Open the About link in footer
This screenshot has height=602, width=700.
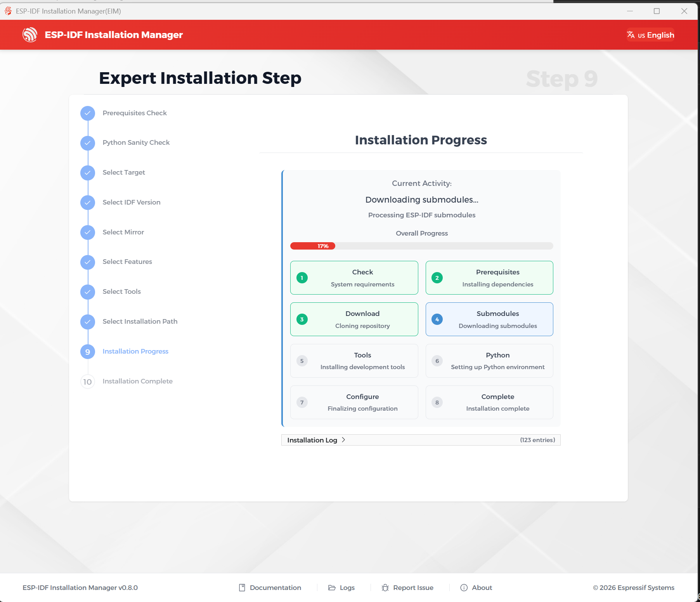pyautogui.click(x=482, y=588)
